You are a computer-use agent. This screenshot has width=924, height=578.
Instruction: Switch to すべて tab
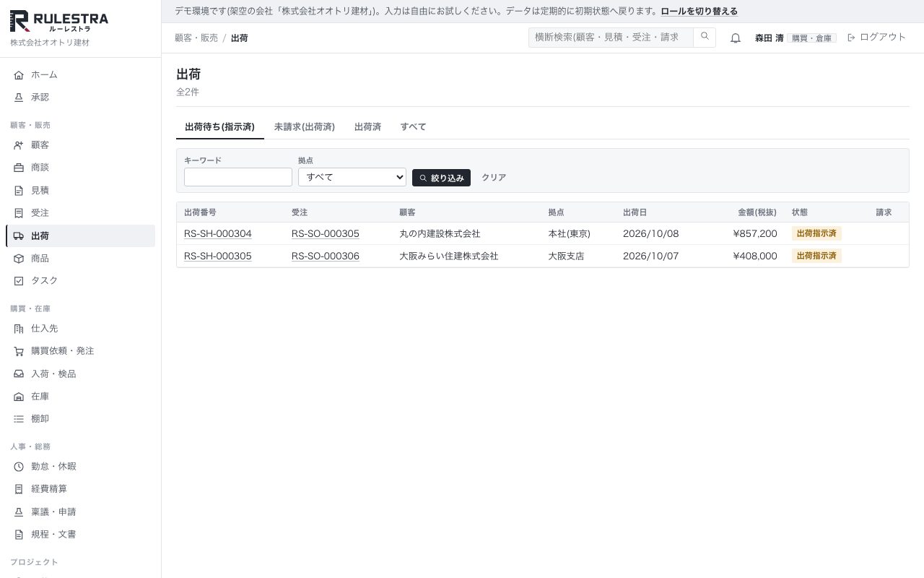tap(413, 126)
